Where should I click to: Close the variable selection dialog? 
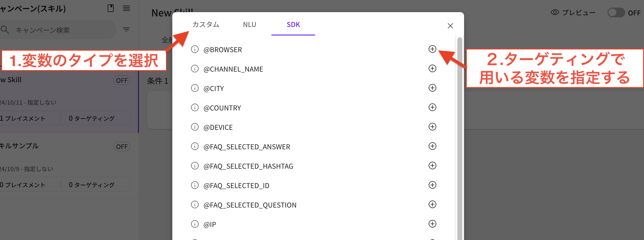450,26
